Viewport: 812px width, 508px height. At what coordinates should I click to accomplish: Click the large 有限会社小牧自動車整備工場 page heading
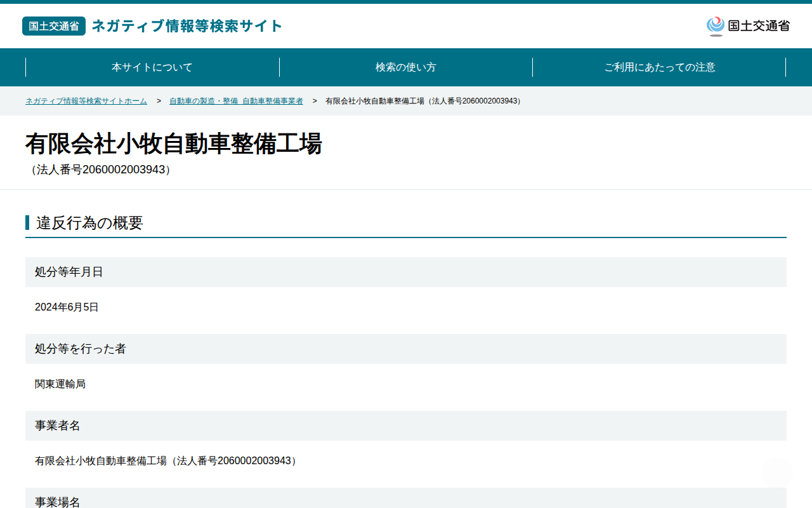[174, 144]
